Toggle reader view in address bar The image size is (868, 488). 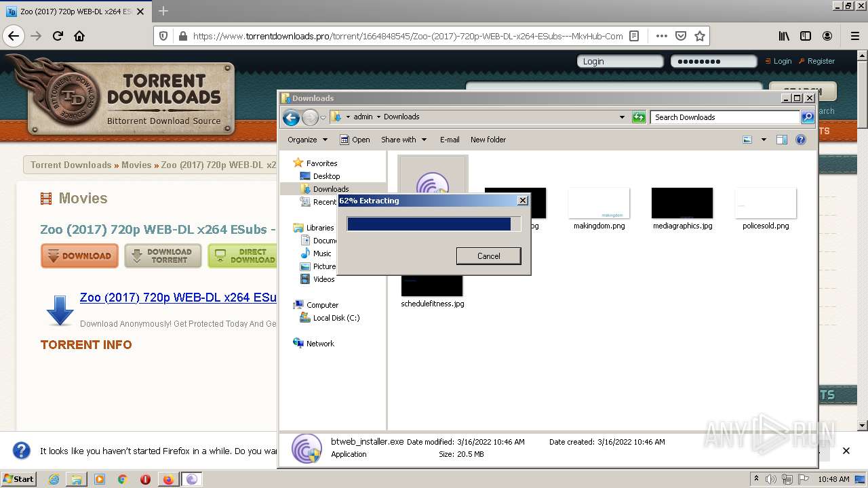[x=634, y=36]
